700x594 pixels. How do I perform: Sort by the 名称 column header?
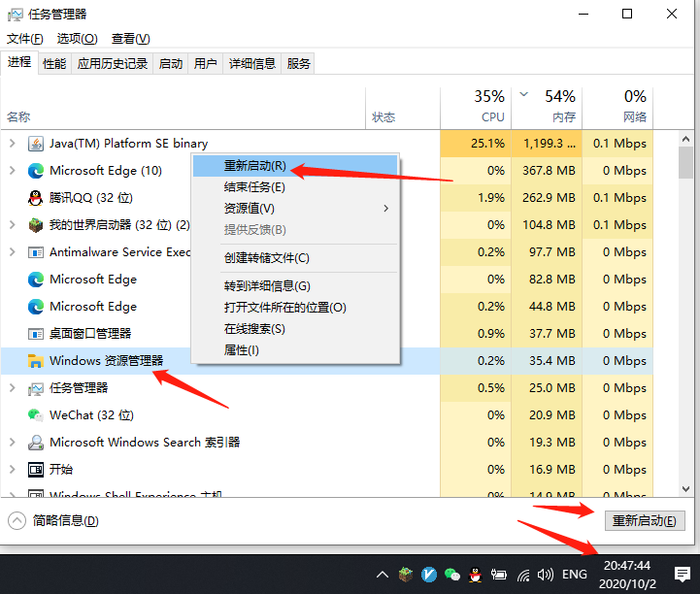[183, 109]
